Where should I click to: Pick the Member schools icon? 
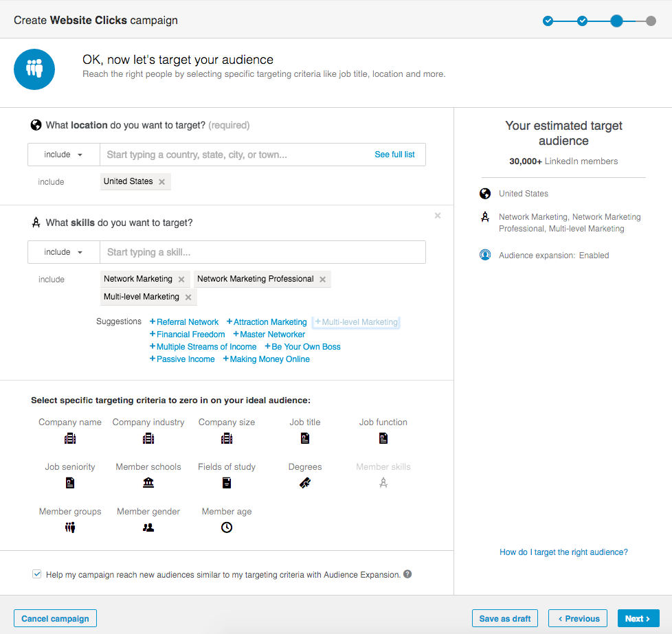(x=148, y=483)
